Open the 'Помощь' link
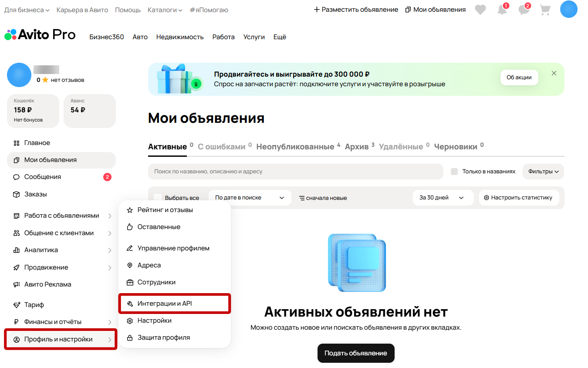Viewport: 588px width, 368px height. [128, 10]
